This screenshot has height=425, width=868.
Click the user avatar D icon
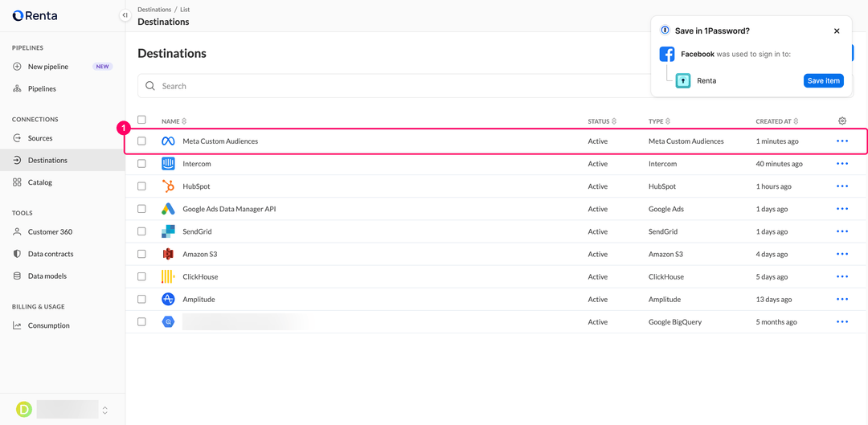[x=24, y=410]
